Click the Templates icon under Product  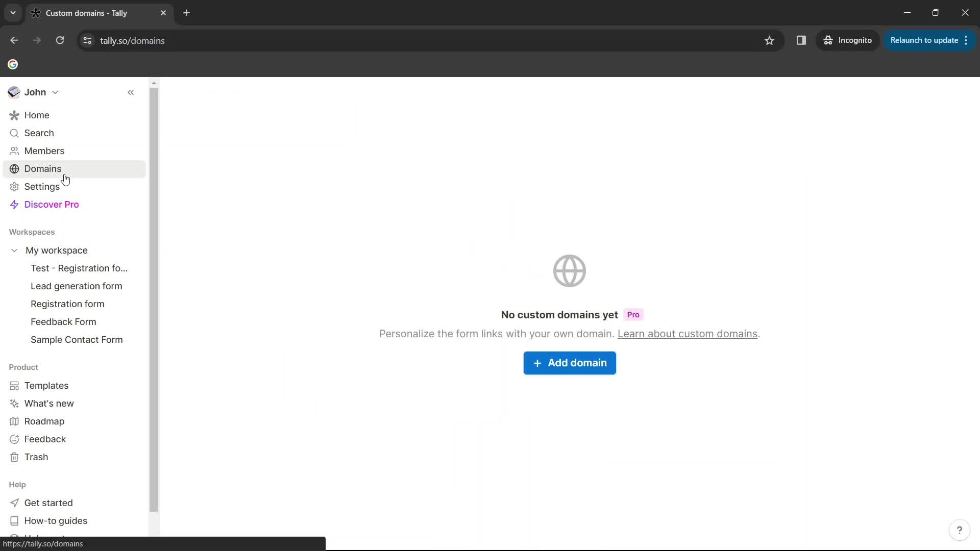[14, 386]
